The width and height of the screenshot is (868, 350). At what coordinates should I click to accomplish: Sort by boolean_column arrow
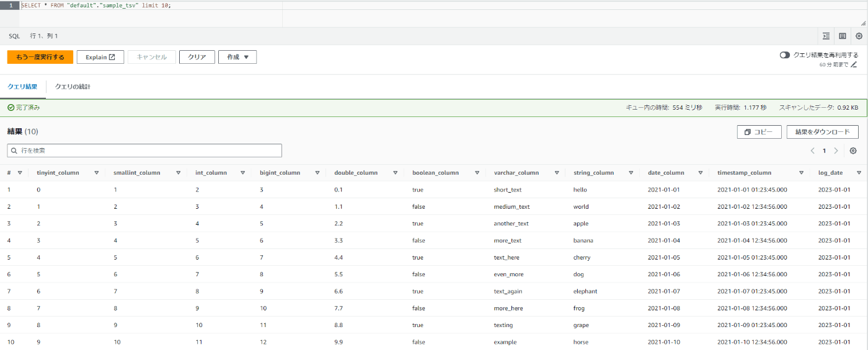coord(477,173)
